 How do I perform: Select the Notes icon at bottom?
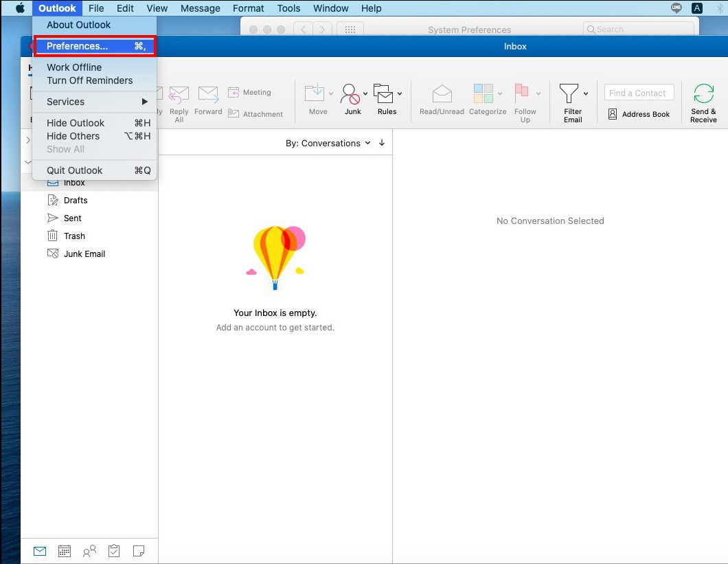click(x=139, y=550)
